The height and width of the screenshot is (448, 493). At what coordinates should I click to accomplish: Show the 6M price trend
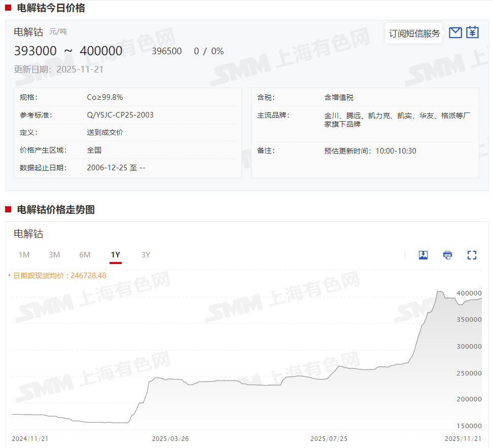[x=85, y=254]
